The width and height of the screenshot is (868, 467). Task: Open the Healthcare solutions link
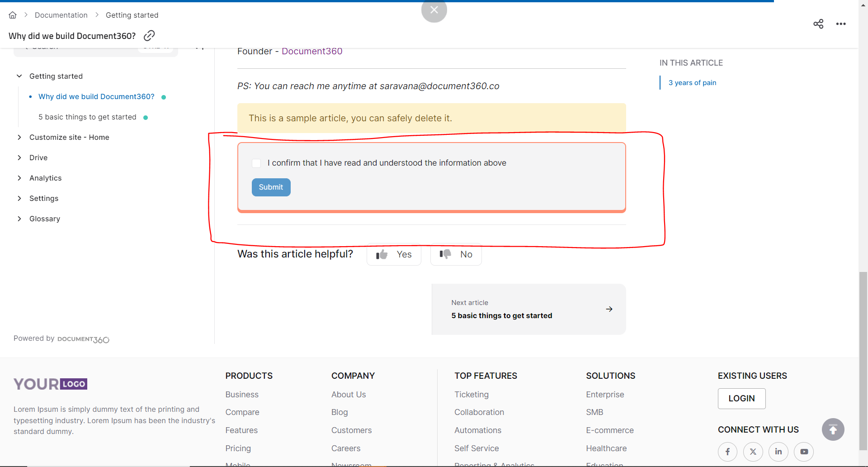(606, 448)
